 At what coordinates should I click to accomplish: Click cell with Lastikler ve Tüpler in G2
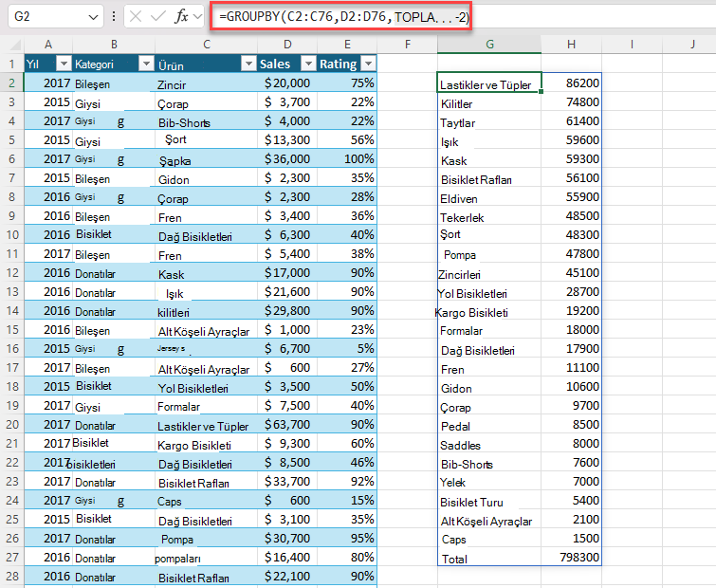tap(489, 83)
